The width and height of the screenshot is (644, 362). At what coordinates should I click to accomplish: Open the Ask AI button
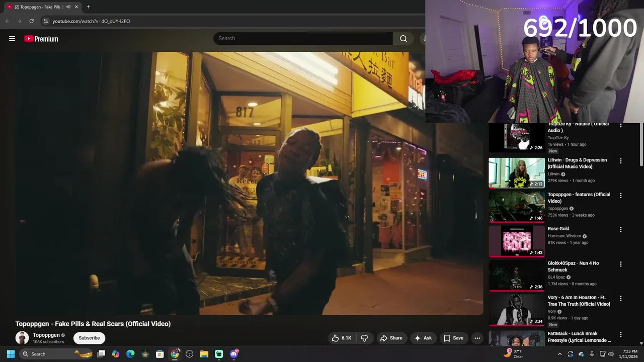pyautogui.click(x=423, y=338)
